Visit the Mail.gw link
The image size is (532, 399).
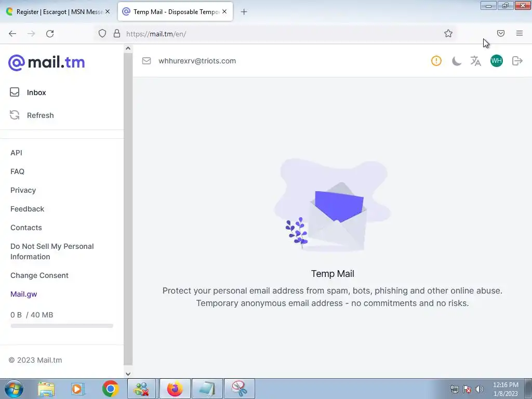pyautogui.click(x=24, y=294)
